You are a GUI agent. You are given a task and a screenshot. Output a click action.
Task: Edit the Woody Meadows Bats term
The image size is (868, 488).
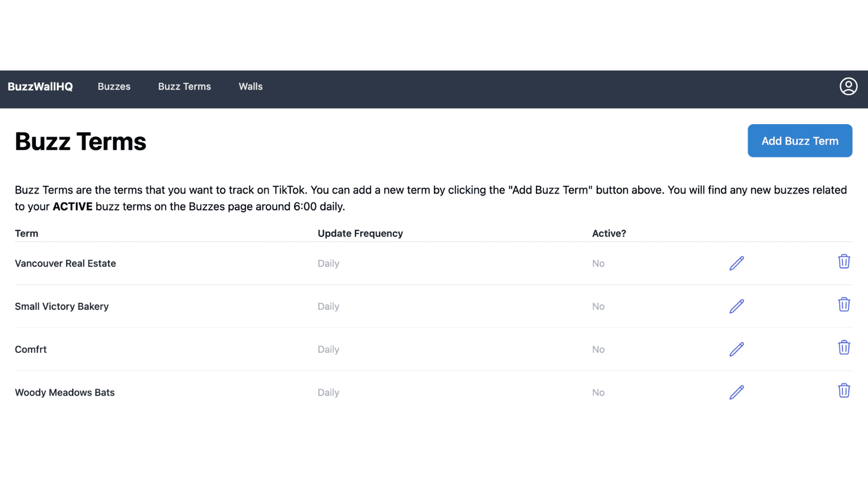[x=736, y=392]
